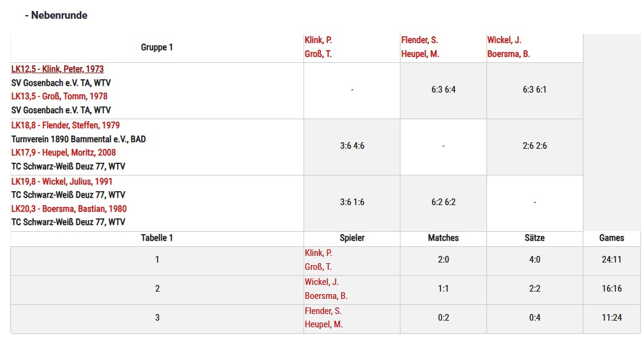Screen dimensions: 644x337
Task: Open Wickel, Julius, 1991 player link
Action: (62, 182)
